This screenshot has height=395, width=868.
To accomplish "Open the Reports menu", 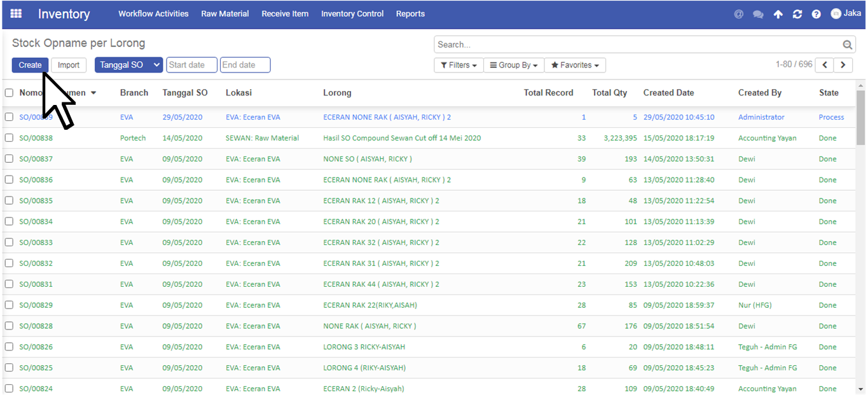I will (410, 14).
